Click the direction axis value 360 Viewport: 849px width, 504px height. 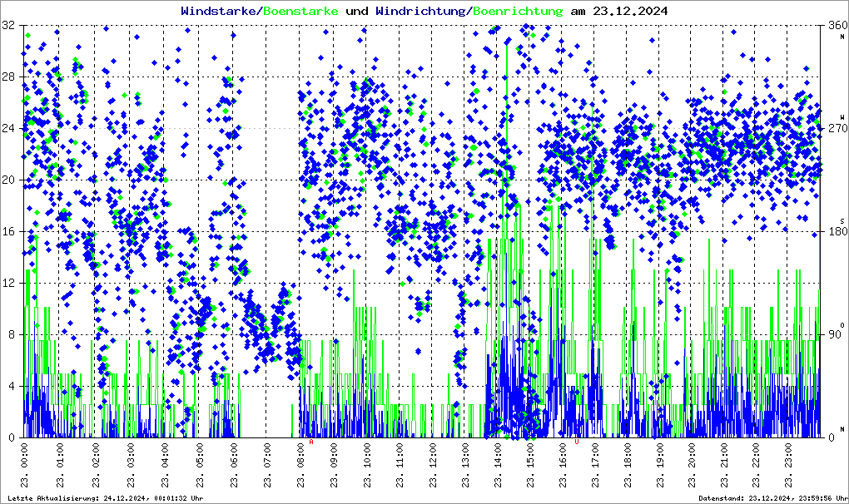[837, 26]
